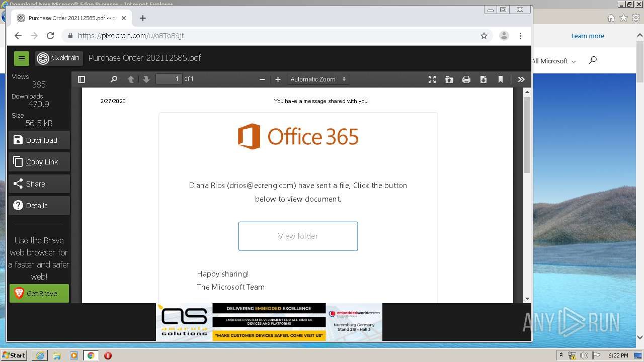Bookmark this page with star
Screen dimensions: 644x362
484,36
